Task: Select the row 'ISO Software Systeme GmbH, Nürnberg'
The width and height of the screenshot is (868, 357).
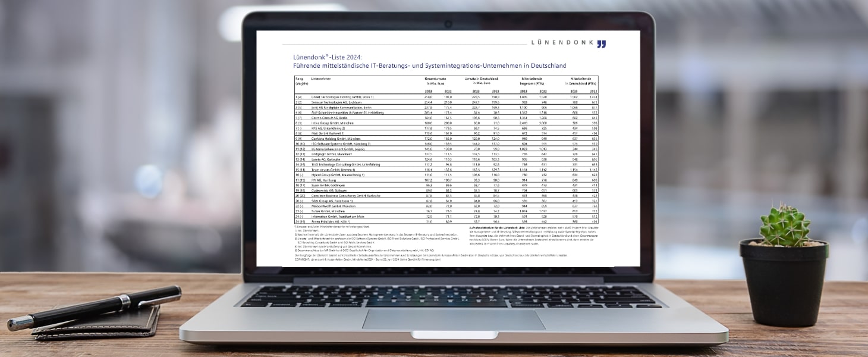Action: [x=446, y=144]
